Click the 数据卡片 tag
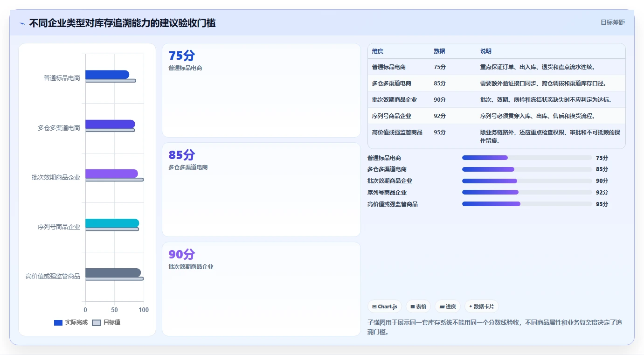This screenshot has height=355, width=644. (x=482, y=306)
